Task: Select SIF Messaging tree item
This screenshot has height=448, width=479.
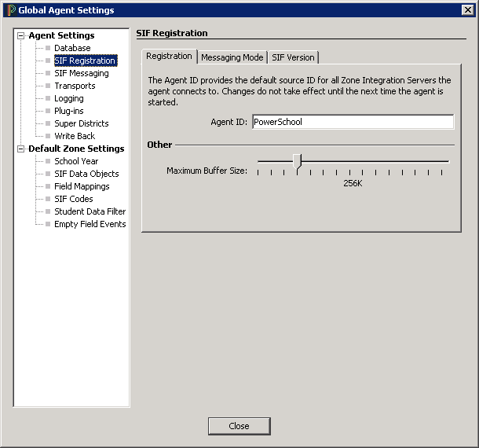Action: point(82,73)
